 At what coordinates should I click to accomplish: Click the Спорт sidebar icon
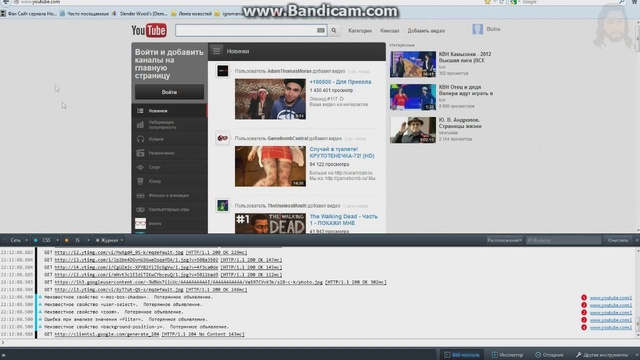pyautogui.click(x=140, y=167)
